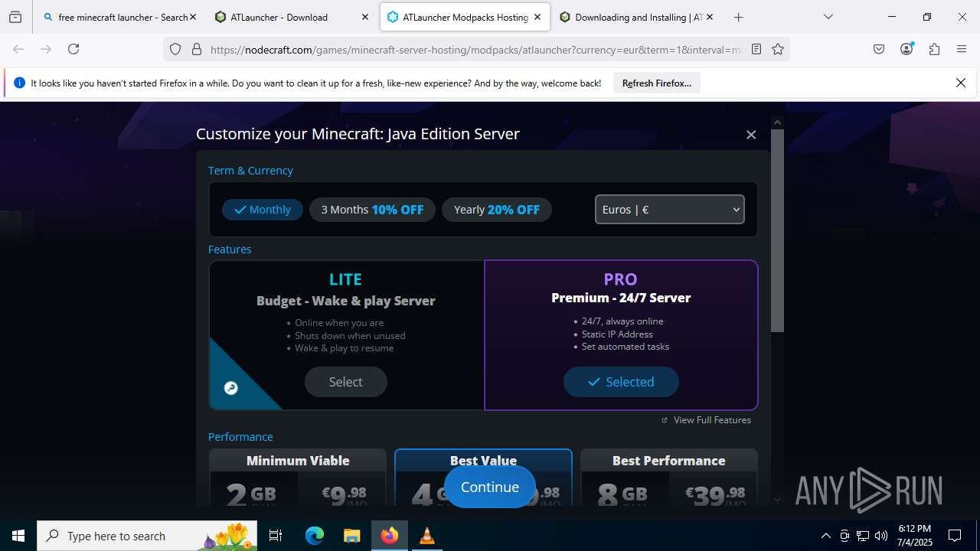Close the free minecraft launcher tab
Screen dimensions: 980x551
[192, 17]
